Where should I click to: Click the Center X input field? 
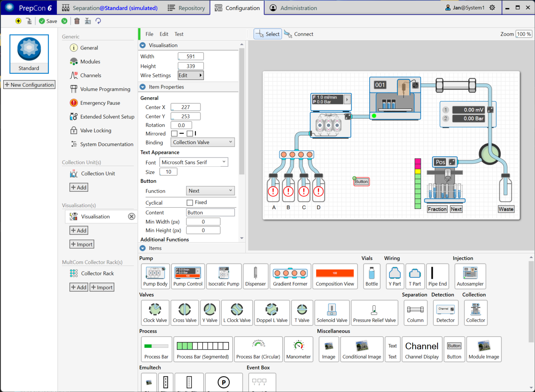[186, 107]
